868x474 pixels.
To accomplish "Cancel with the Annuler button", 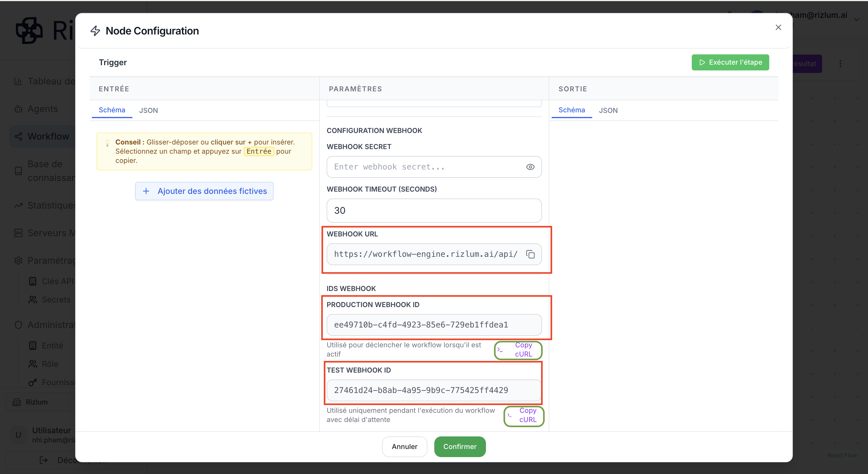I will [x=404, y=446].
